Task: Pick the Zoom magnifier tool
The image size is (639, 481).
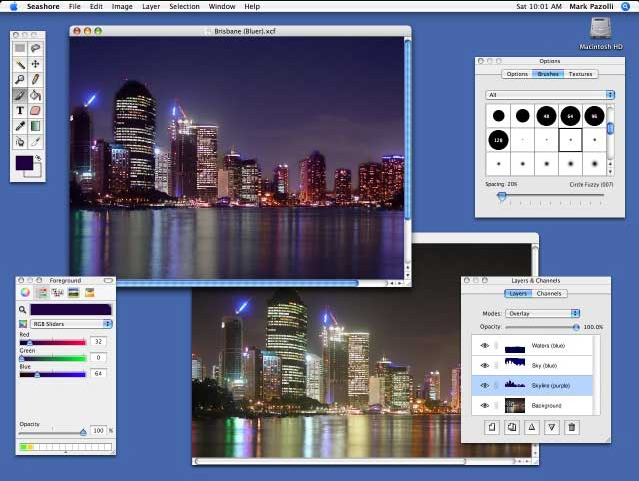Action: point(20,79)
